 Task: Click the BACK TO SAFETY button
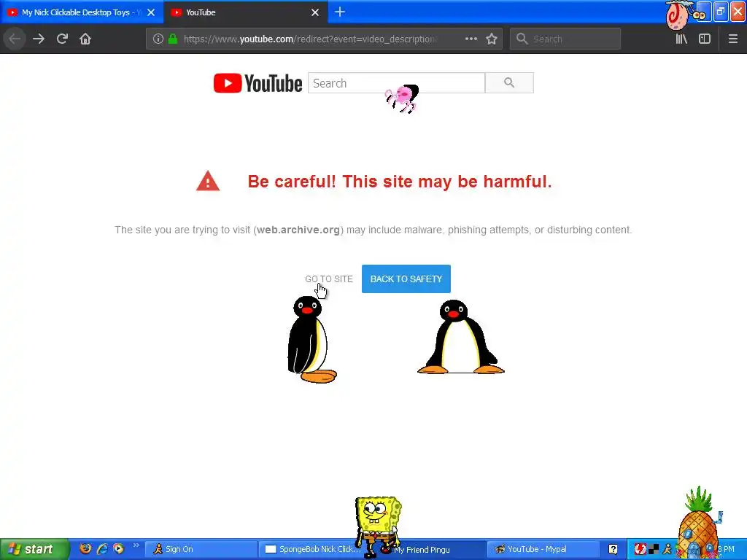[406, 279]
